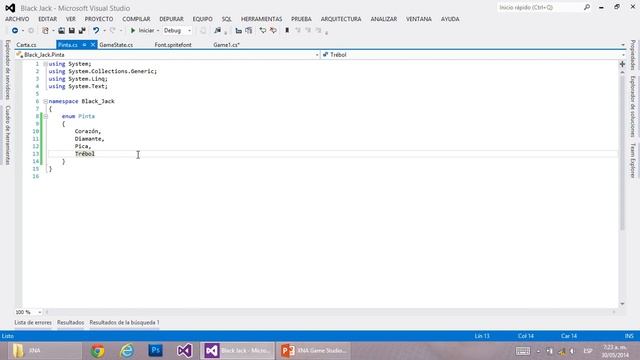Toggle a bookmark on the current line

pyautogui.click(x=287, y=31)
